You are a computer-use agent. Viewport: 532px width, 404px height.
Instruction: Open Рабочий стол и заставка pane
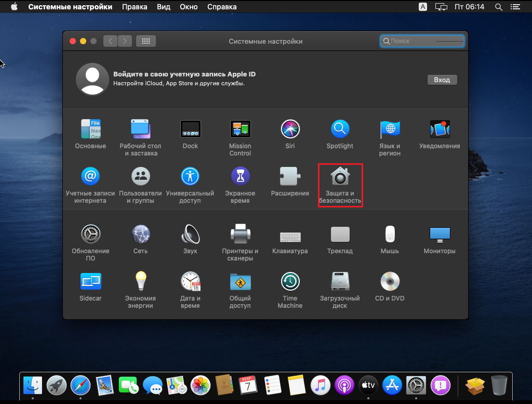[x=140, y=129]
